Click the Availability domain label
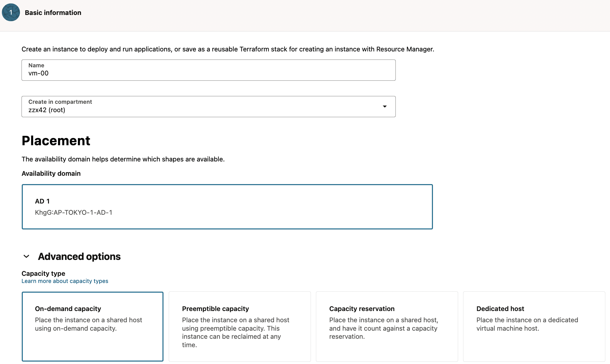Screen dimensions: 610x364 tap(51, 174)
